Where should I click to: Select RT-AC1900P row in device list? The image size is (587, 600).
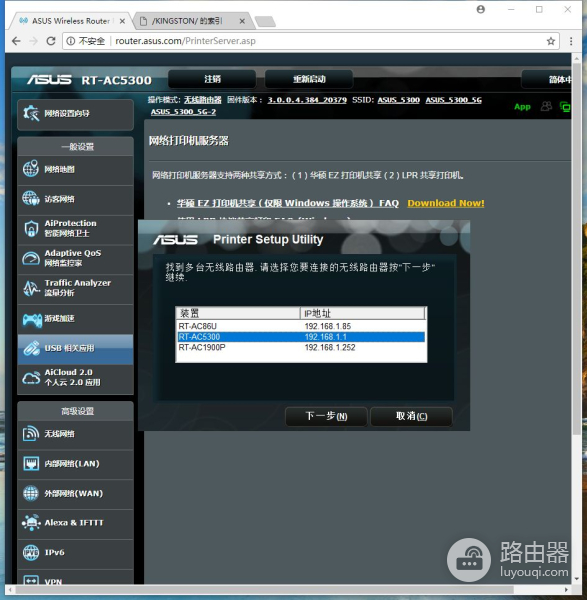301,347
